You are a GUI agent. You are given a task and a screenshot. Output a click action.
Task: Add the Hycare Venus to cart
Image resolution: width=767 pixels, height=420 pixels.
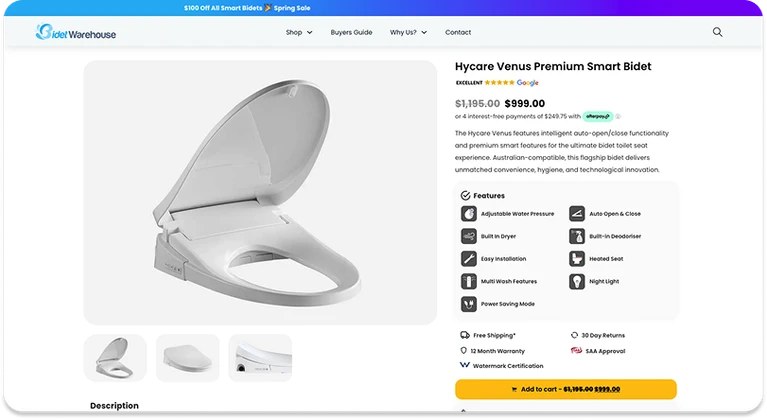click(x=565, y=389)
